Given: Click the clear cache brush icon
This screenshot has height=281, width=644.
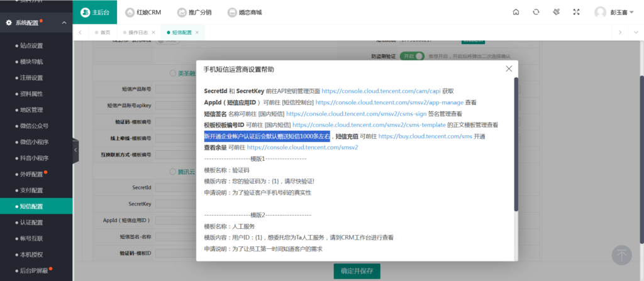Looking at the screenshot, I should point(556,13).
